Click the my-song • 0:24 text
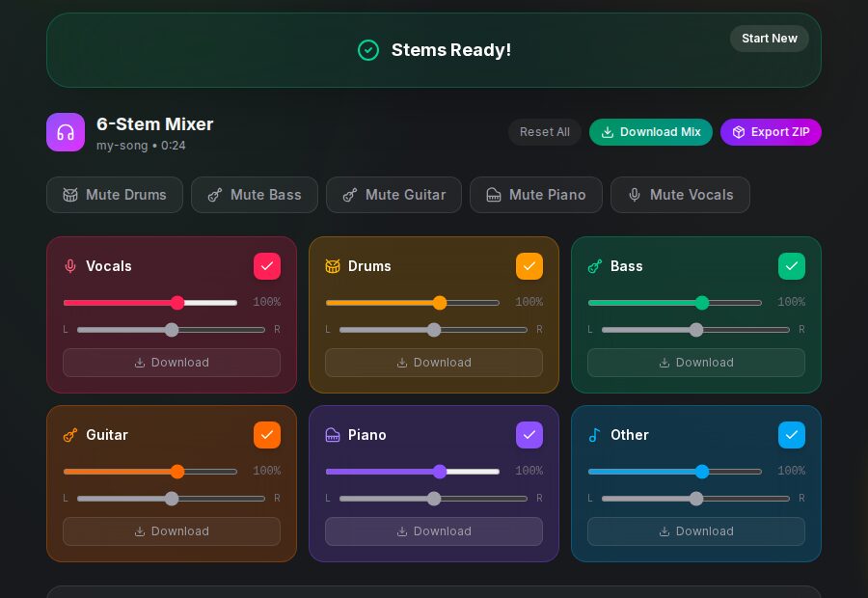 tap(141, 146)
